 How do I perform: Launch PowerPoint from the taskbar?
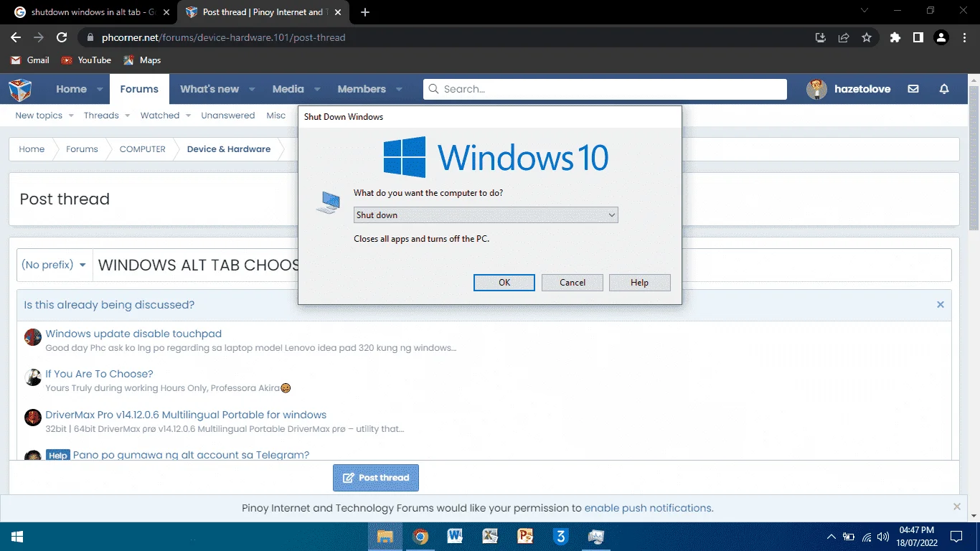tap(525, 537)
